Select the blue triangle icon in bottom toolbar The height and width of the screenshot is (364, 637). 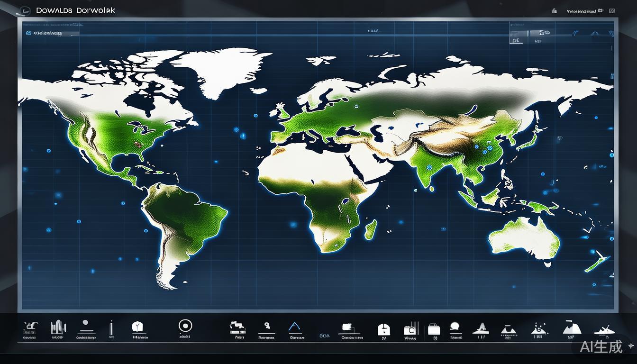click(x=295, y=327)
